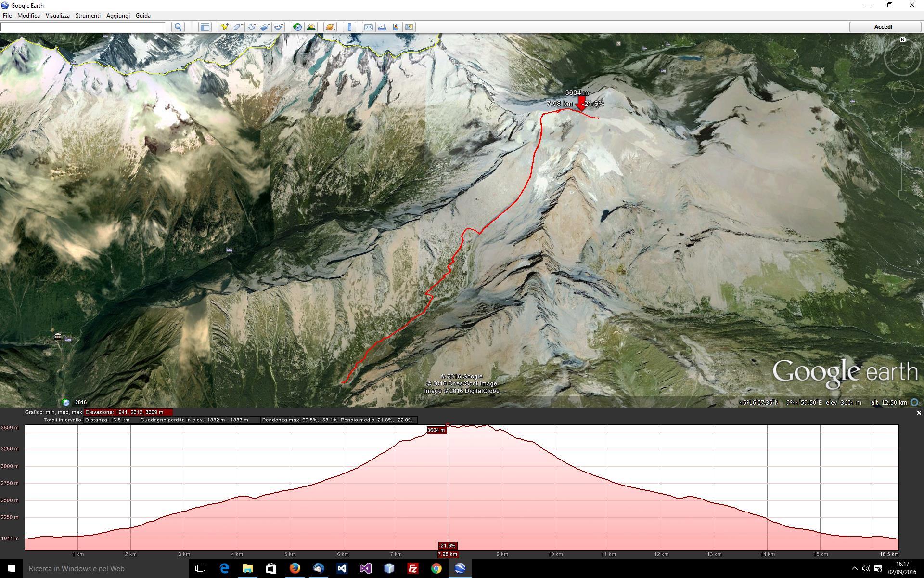Click the email envelope icon

pos(368,27)
